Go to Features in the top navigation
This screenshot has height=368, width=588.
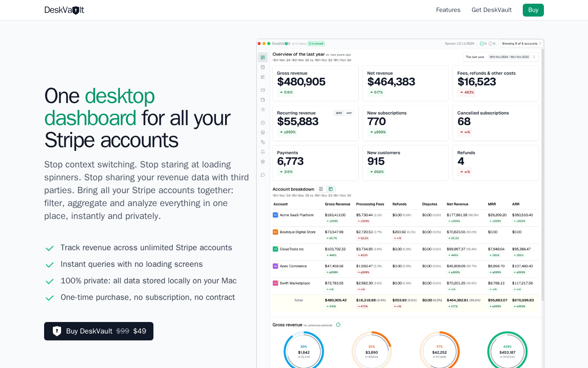coord(448,10)
